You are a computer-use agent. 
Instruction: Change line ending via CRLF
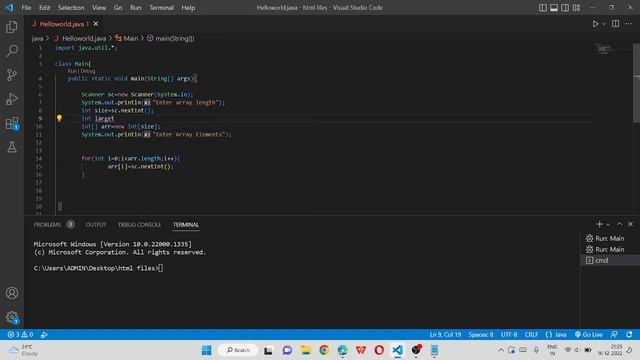click(x=531, y=335)
